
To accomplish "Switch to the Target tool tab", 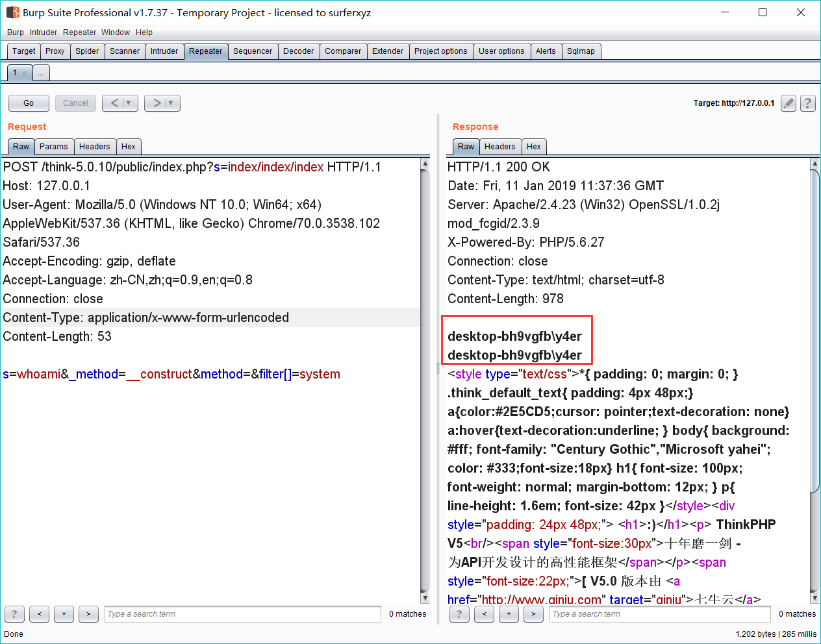I will click(24, 51).
